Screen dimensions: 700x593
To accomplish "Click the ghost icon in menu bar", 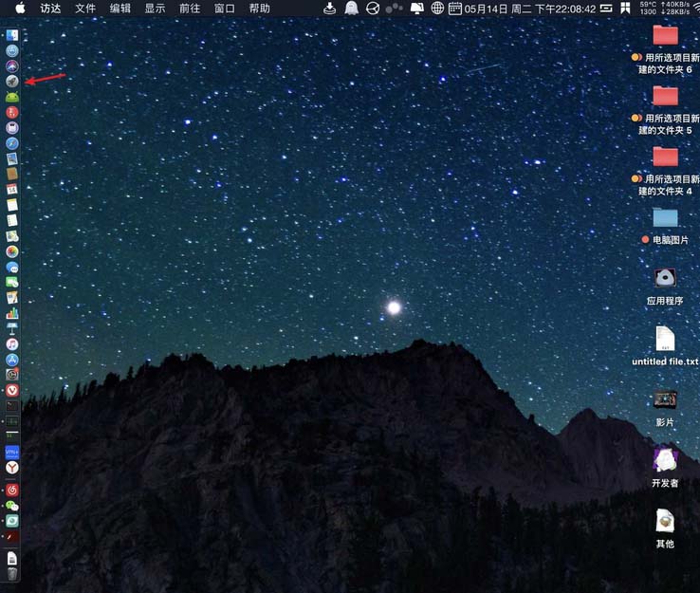I will [351, 8].
